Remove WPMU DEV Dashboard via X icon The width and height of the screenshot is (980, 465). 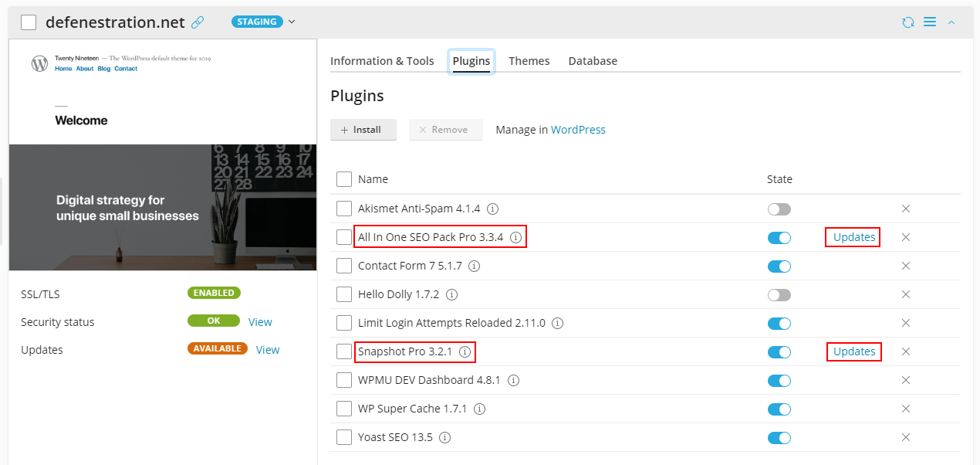906,380
